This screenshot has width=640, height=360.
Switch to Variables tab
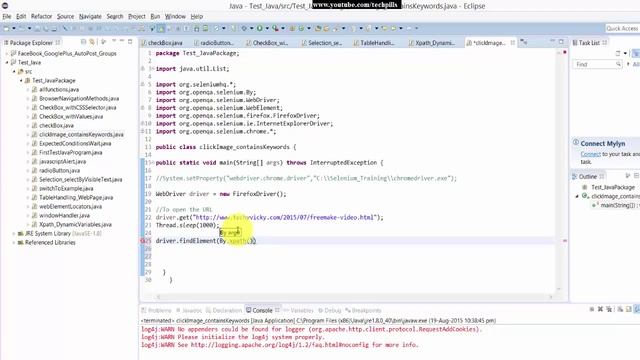[298, 310]
